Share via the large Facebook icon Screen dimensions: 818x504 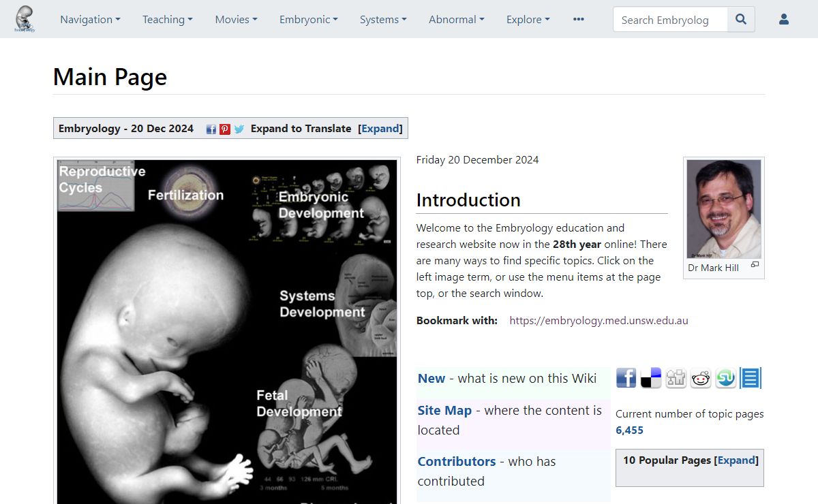[626, 378]
